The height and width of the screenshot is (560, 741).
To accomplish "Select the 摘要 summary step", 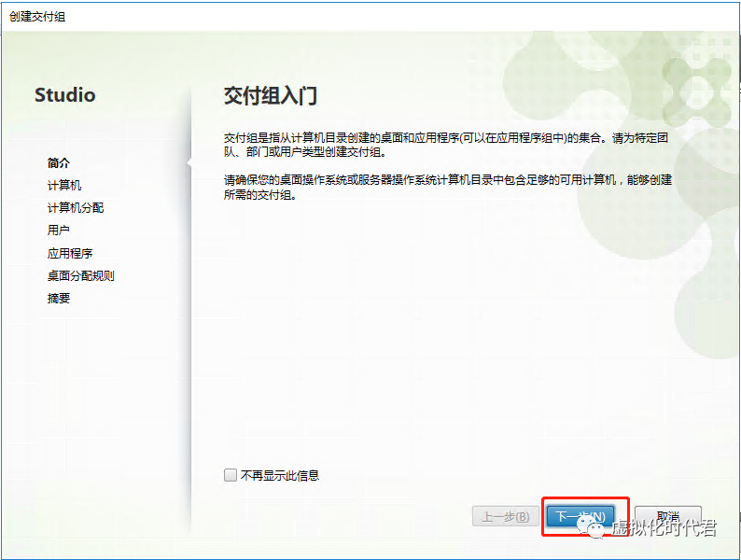I will (59, 298).
